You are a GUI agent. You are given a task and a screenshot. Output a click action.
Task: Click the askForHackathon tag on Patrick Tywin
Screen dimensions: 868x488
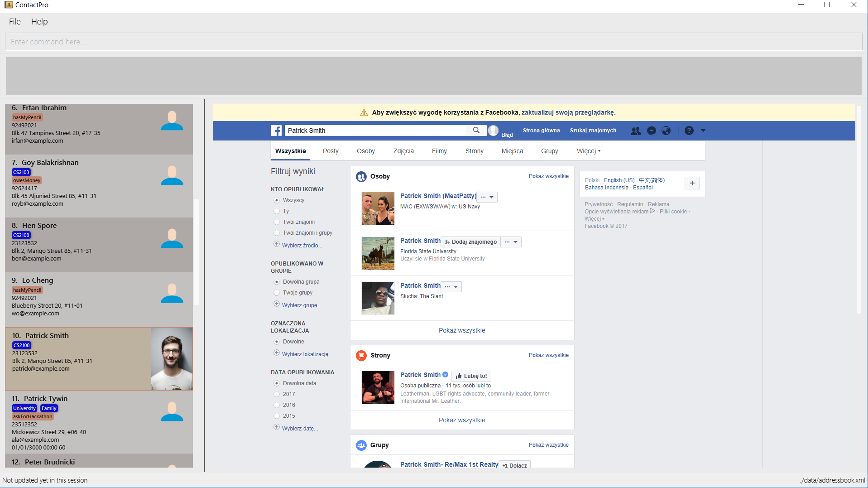[33, 416]
